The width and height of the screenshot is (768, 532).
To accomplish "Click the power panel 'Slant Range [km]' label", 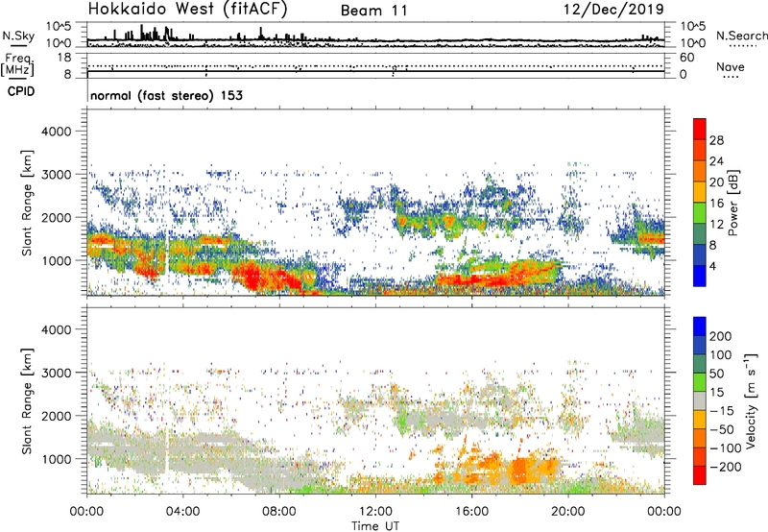I will pyautogui.click(x=27, y=203).
